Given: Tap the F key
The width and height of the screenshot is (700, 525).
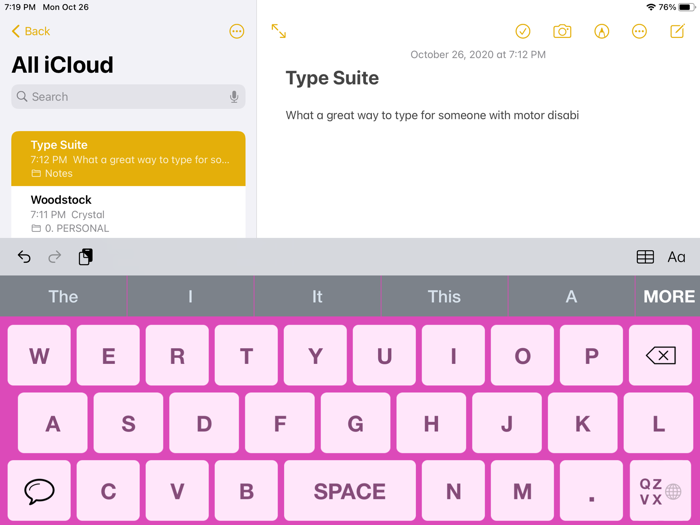Looking at the screenshot, I should 280,423.
